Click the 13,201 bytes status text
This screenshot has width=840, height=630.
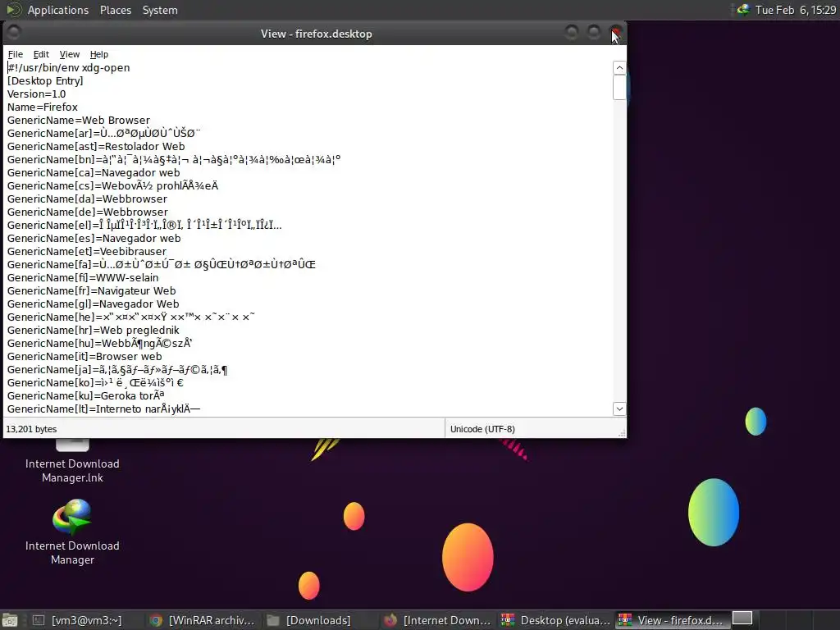pos(31,429)
